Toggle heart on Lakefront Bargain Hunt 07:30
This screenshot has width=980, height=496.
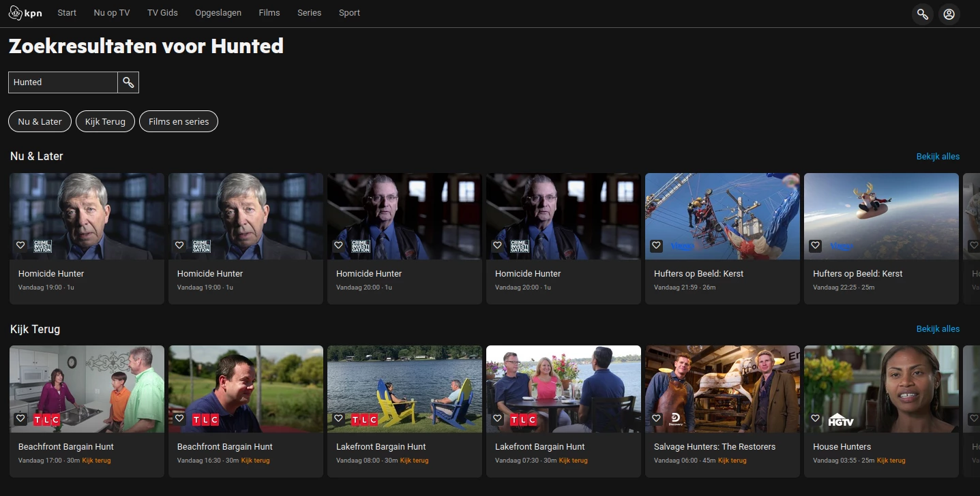coord(497,418)
